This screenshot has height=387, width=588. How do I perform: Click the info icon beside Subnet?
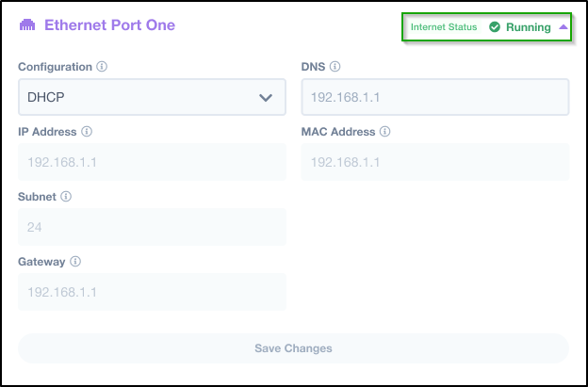coord(66,196)
